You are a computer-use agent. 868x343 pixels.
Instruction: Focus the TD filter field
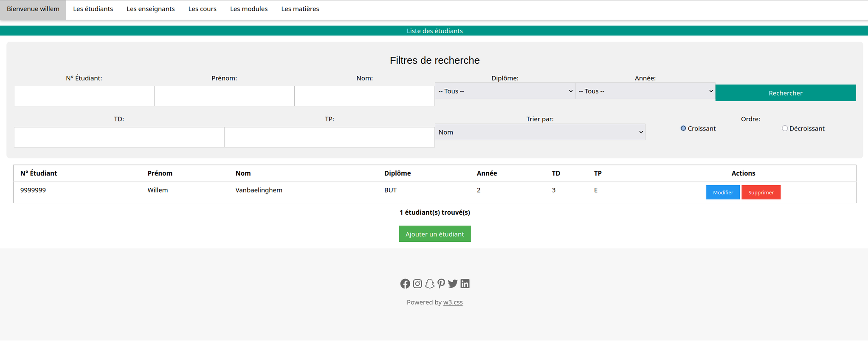(x=119, y=137)
